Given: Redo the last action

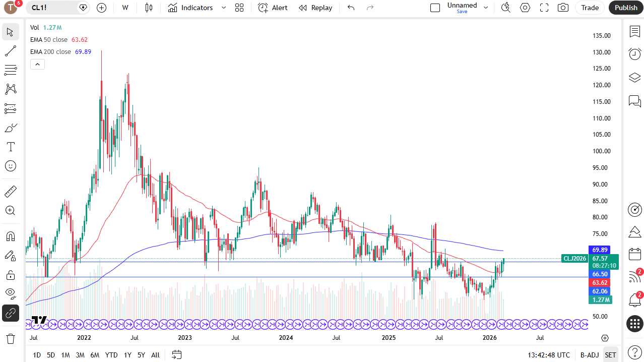Looking at the screenshot, I should click(370, 8).
